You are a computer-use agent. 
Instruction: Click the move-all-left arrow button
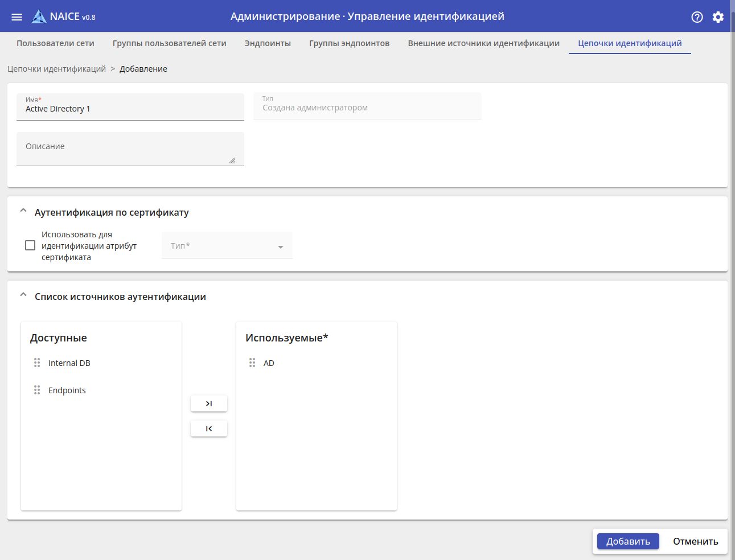[209, 429]
